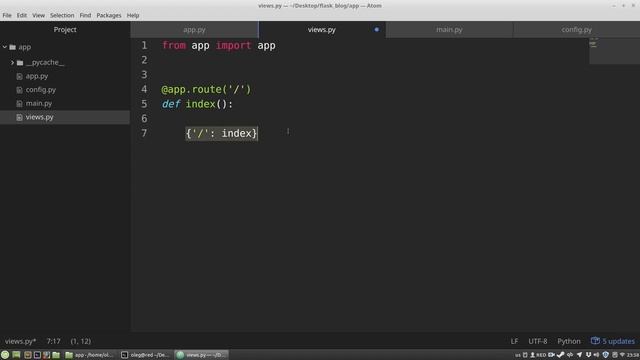This screenshot has height=360, width=640.
Task: Change the UTF-8 encoding selector
Action: [x=538, y=341]
